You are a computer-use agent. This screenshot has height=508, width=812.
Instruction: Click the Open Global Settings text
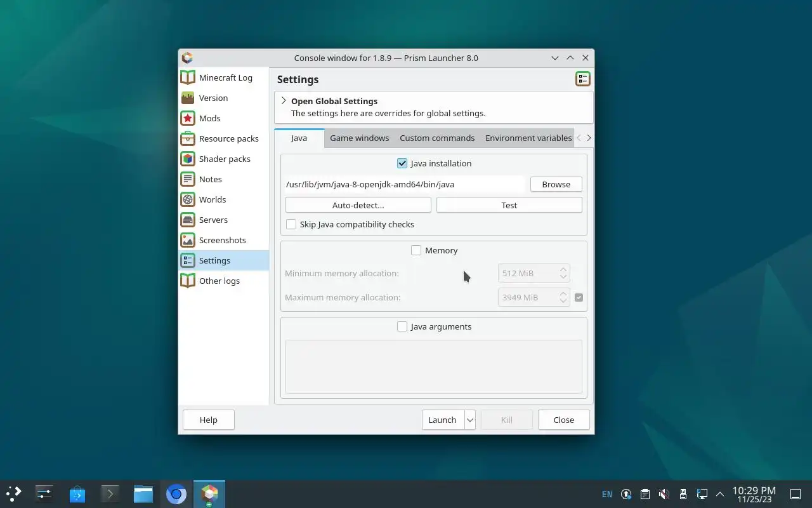coord(334,101)
